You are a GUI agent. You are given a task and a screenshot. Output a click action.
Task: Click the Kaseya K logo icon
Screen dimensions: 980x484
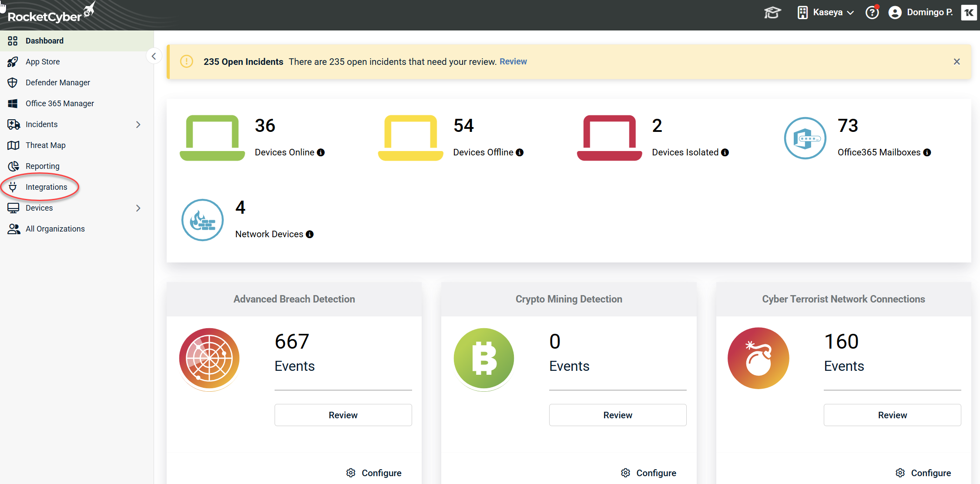[x=969, y=13]
